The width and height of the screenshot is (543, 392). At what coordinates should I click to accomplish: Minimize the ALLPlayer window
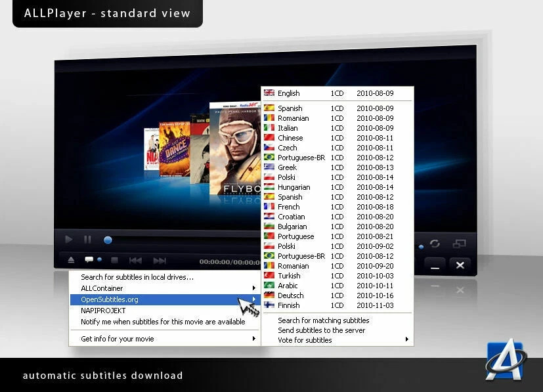click(x=435, y=266)
